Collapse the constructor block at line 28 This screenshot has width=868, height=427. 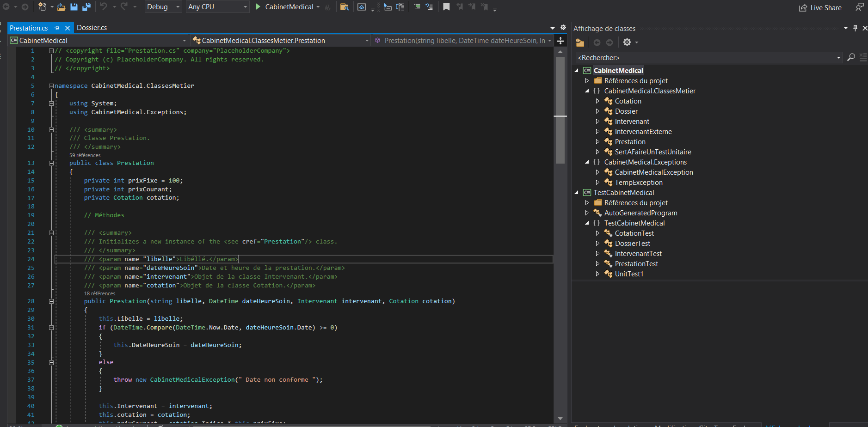coord(51,301)
